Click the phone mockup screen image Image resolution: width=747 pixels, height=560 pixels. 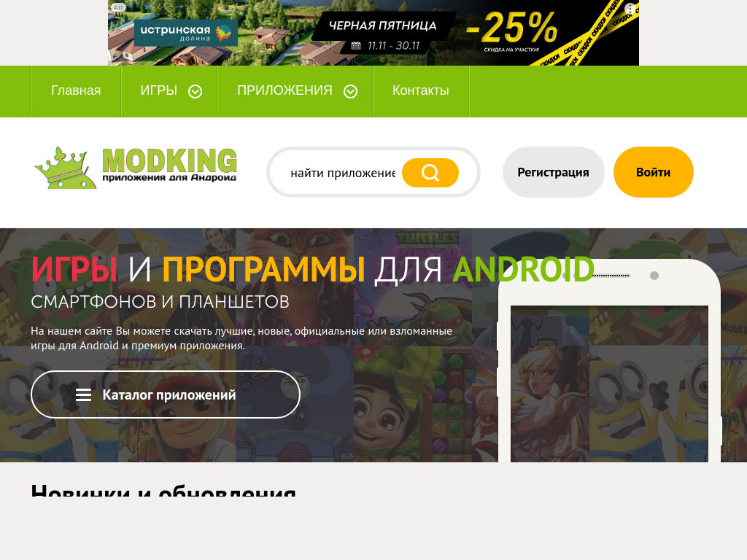609,384
